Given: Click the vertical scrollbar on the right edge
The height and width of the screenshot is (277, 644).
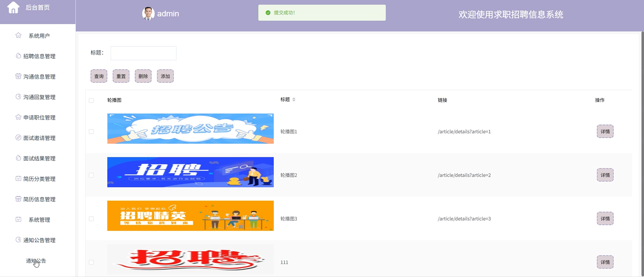Looking at the screenshot, I should coord(642,150).
